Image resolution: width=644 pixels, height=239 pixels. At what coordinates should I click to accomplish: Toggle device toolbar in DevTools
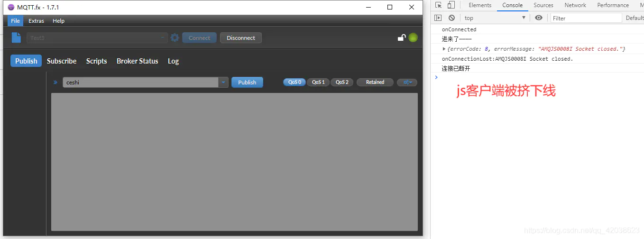(451, 5)
